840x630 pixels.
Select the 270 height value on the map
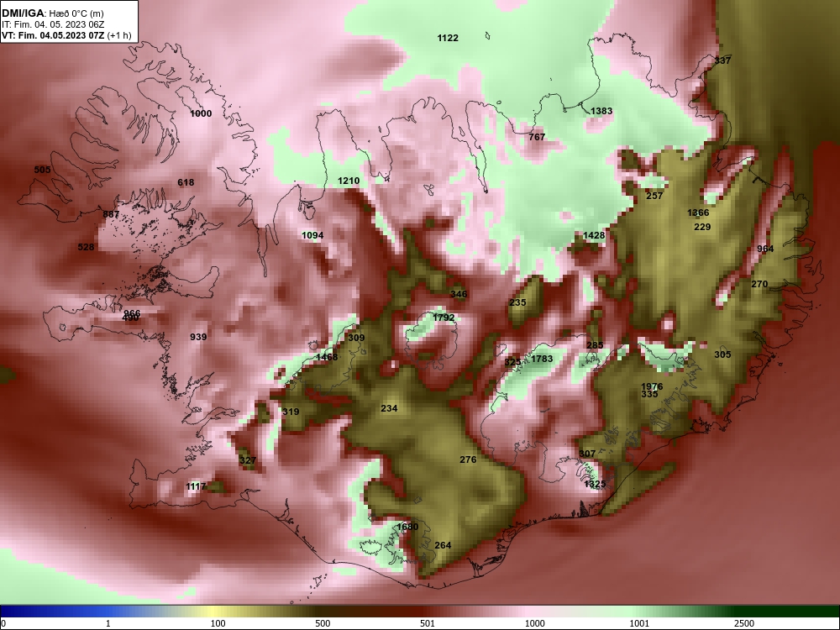(x=759, y=285)
